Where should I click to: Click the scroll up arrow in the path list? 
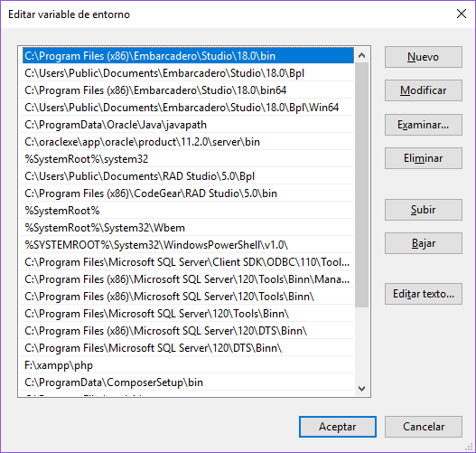(361, 55)
